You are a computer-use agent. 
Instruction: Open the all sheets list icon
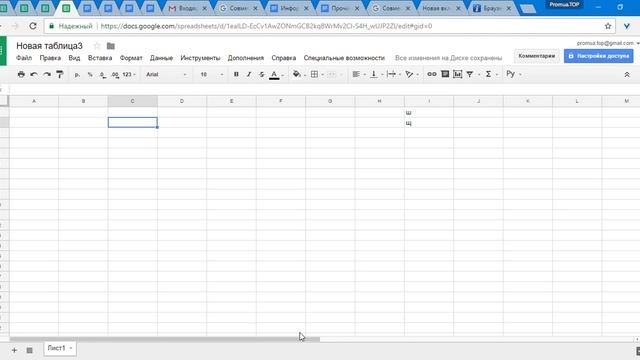pos(29,350)
